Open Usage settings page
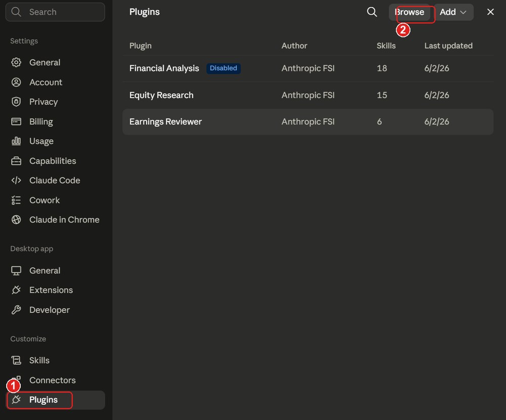506x420 pixels. pos(55,141)
